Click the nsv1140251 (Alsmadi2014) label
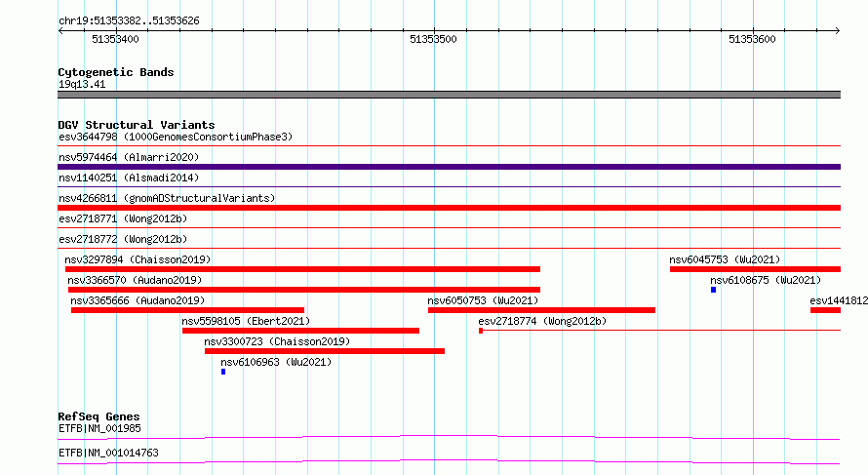This screenshot has height=475, width=868. tap(129, 178)
